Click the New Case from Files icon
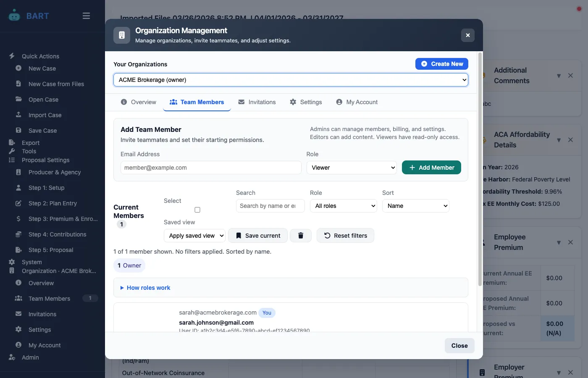The height and width of the screenshot is (378, 588). click(x=18, y=84)
